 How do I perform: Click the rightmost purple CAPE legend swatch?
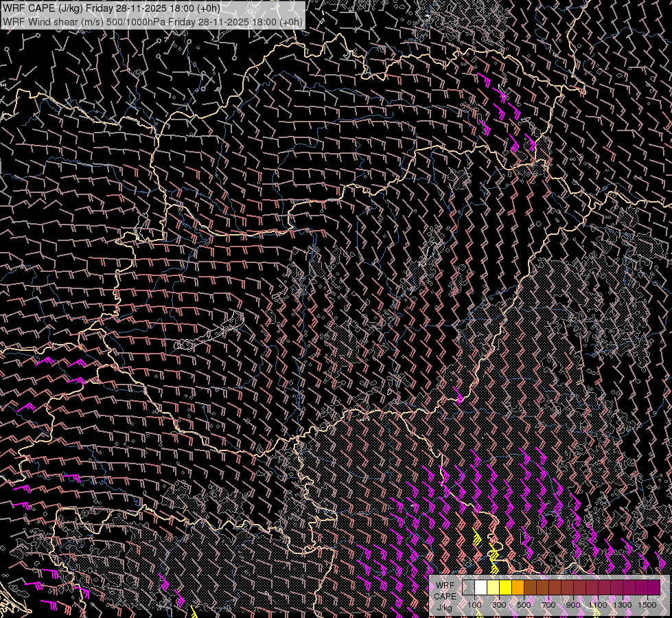[653, 588]
